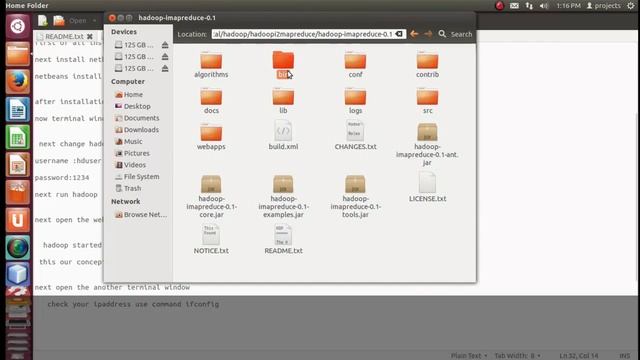Open Ubuntu Dash home launcher
This screenshot has height=360, width=640.
(x=17, y=27)
